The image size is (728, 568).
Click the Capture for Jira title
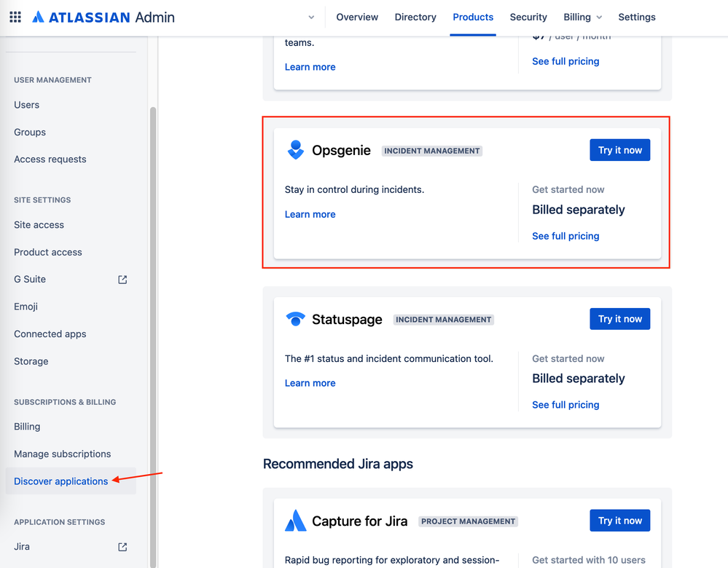coord(360,521)
